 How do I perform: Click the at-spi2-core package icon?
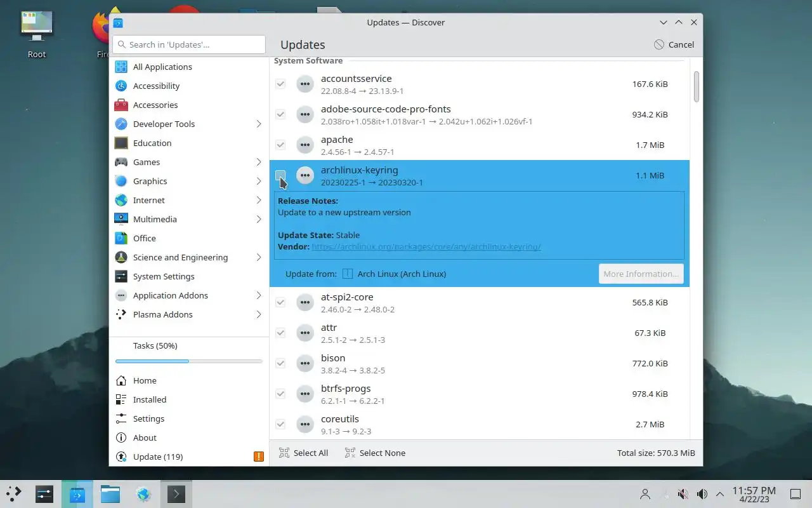pyautogui.click(x=305, y=302)
